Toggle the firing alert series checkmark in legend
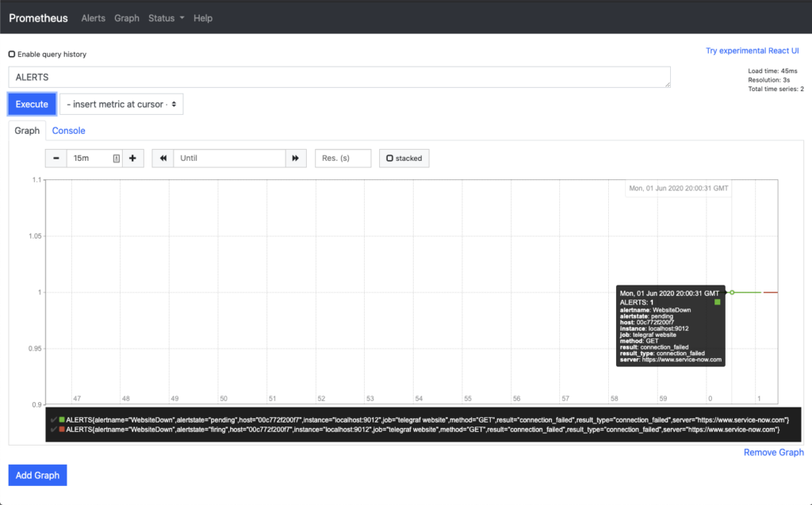Image resolution: width=812 pixels, height=505 pixels. click(x=54, y=430)
